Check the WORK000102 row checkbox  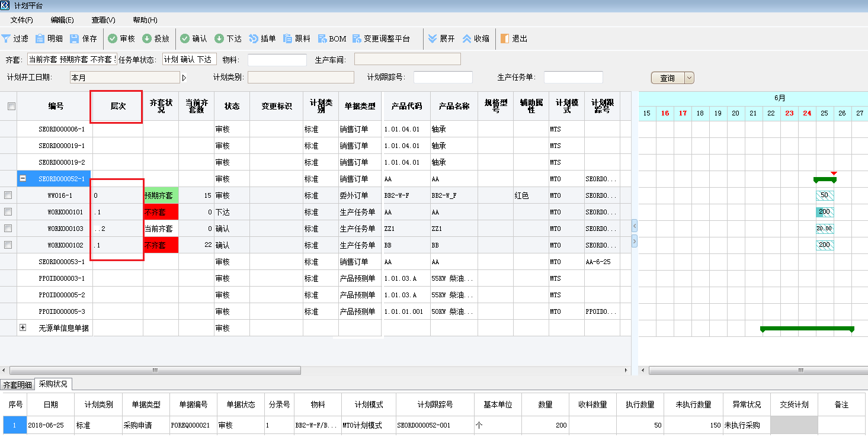pos(8,245)
